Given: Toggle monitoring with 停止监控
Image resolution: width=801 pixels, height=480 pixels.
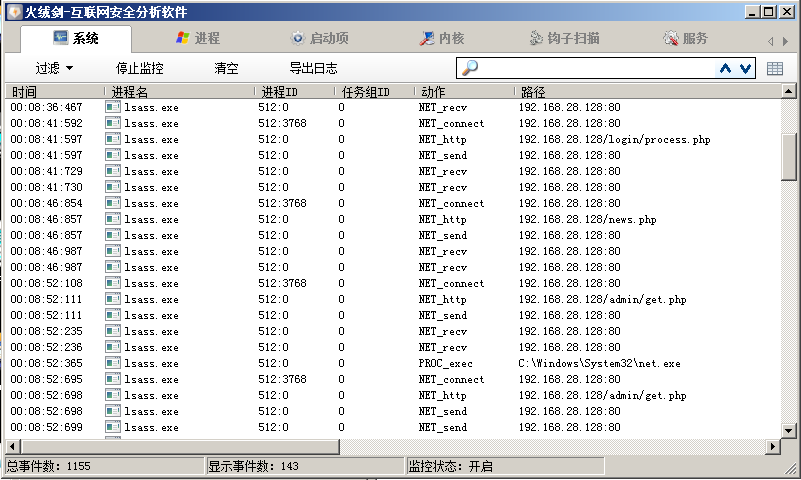Looking at the screenshot, I should tap(139, 69).
